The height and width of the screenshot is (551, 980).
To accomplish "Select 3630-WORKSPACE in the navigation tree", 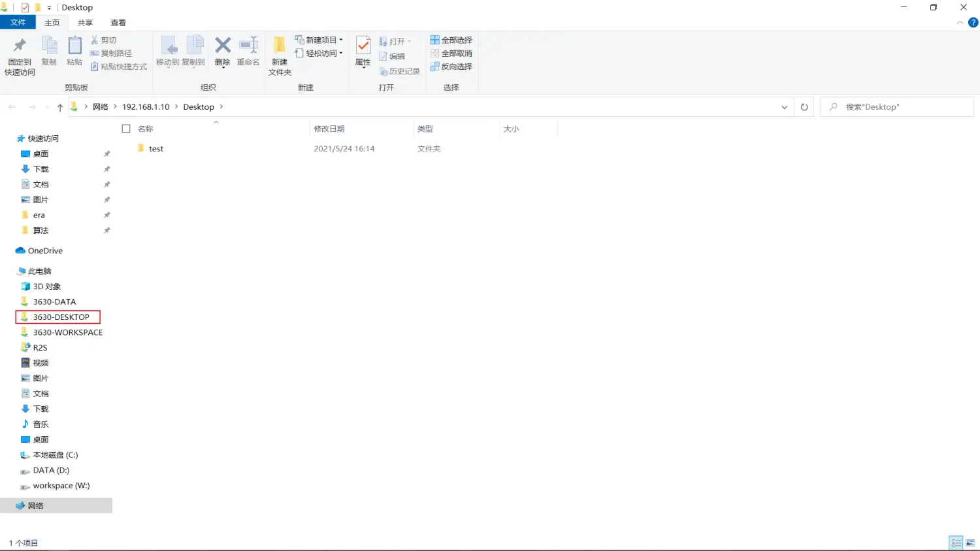I will coord(67,332).
